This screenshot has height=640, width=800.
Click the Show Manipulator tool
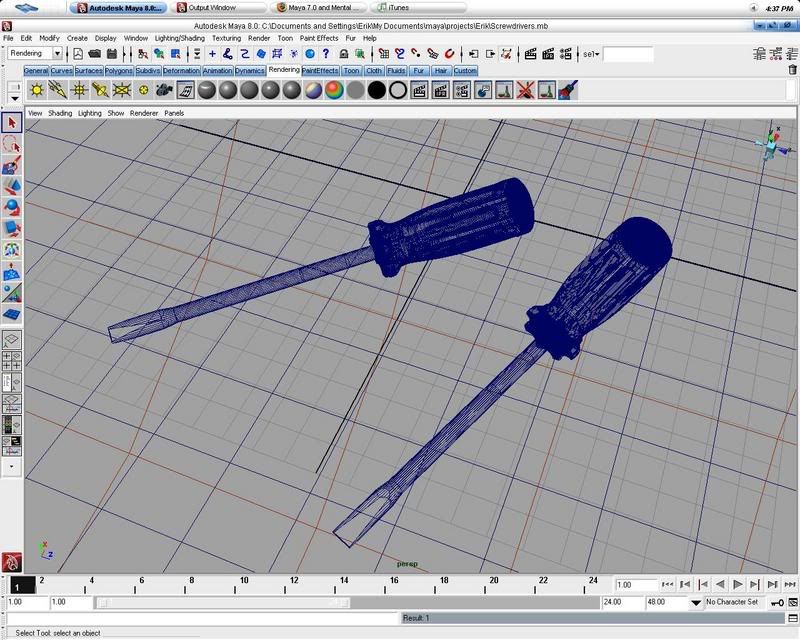pos(12,293)
